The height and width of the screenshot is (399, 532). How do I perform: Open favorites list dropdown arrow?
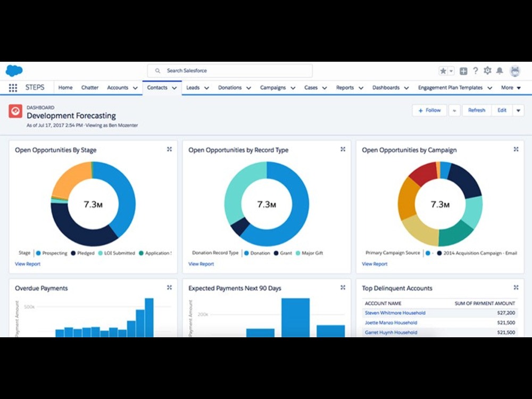(x=451, y=71)
